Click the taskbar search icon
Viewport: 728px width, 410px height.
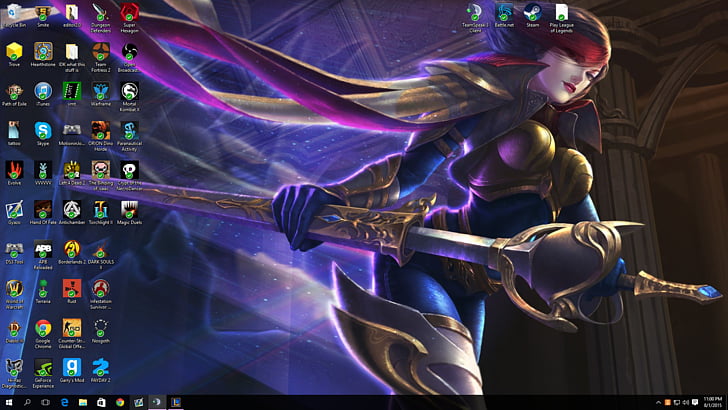[x=27, y=402]
